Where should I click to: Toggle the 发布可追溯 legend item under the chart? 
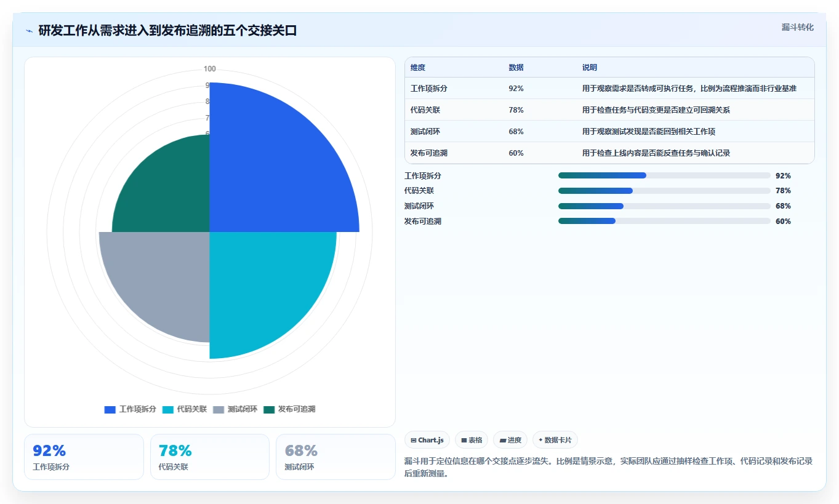tap(289, 409)
